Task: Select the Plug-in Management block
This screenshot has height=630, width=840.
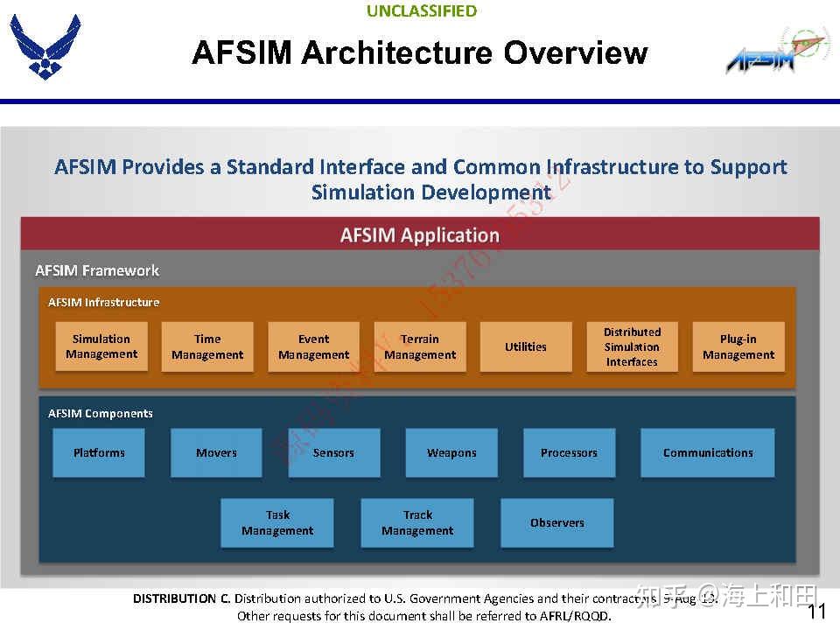Action: [x=738, y=346]
